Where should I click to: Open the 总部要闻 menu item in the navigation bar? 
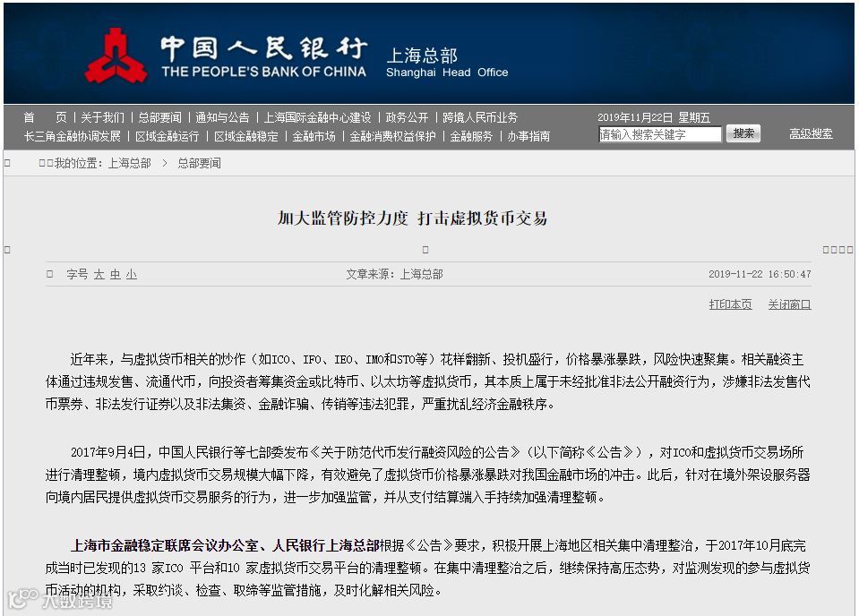point(159,117)
